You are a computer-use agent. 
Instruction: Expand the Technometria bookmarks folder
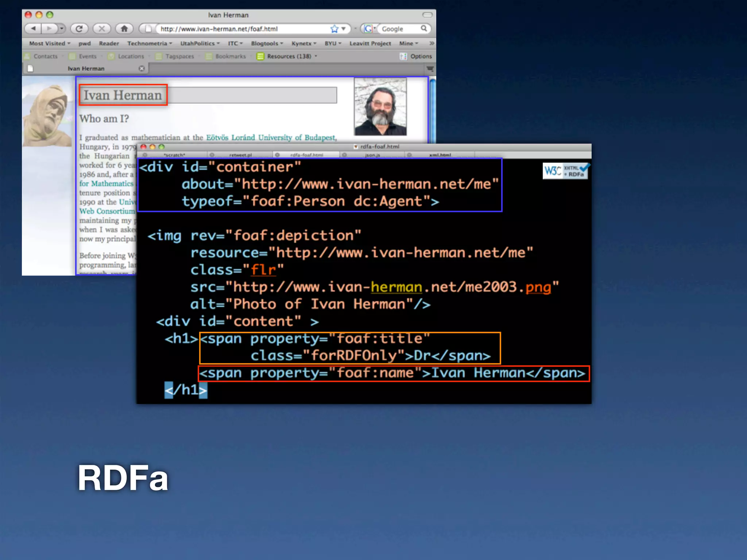tap(150, 43)
